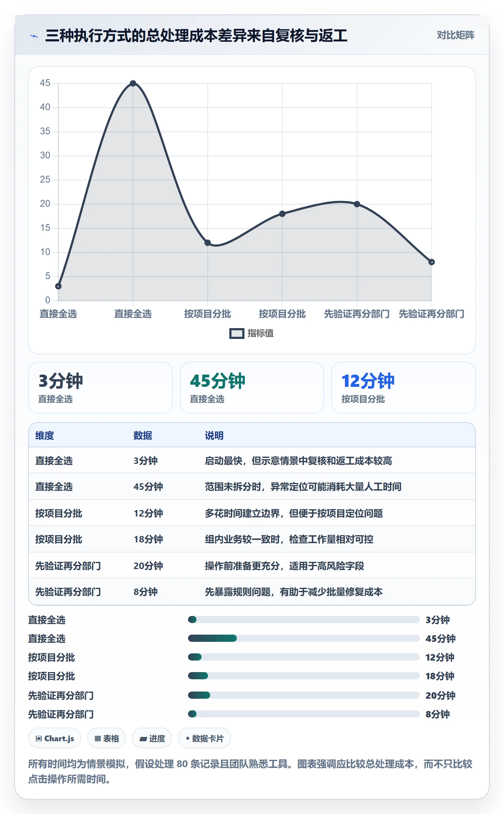The image size is (504, 814).
Task: Click the chart point at value 20
Action: pyautogui.click(x=357, y=204)
